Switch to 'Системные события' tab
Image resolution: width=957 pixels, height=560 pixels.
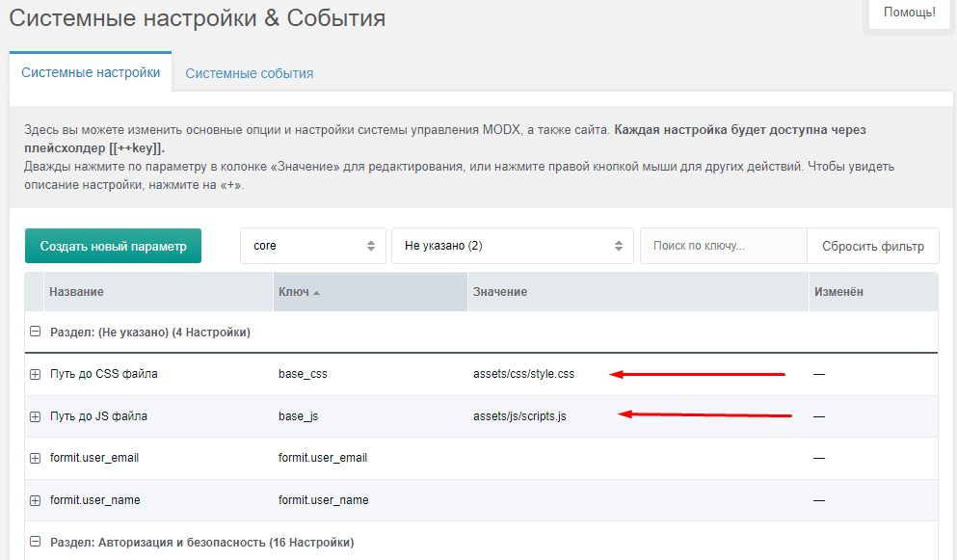(x=249, y=73)
